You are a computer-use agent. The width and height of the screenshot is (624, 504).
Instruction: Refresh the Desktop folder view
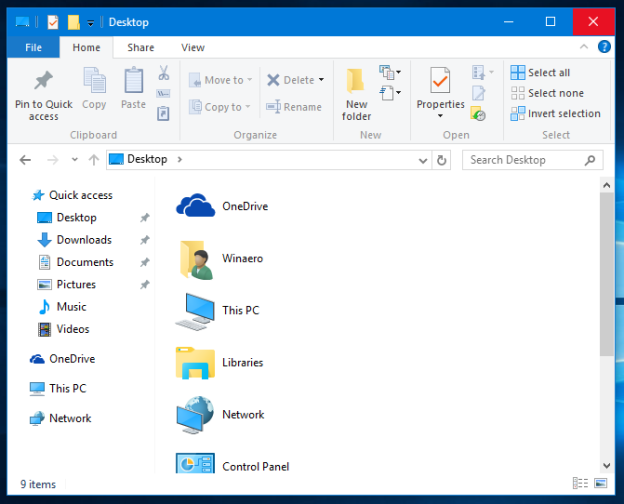(x=441, y=160)
